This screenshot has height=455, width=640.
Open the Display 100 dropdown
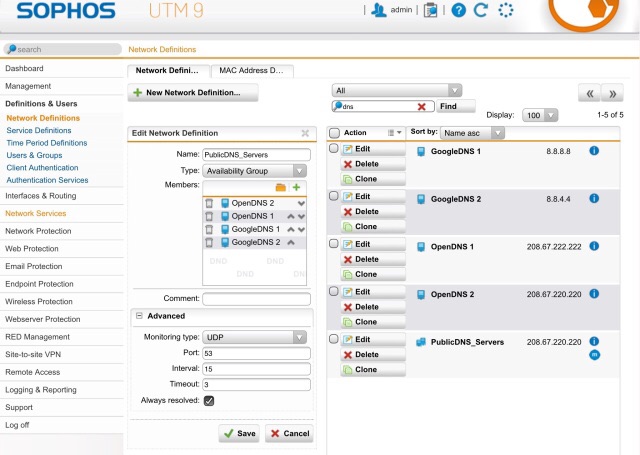click(x=540, y=115)
